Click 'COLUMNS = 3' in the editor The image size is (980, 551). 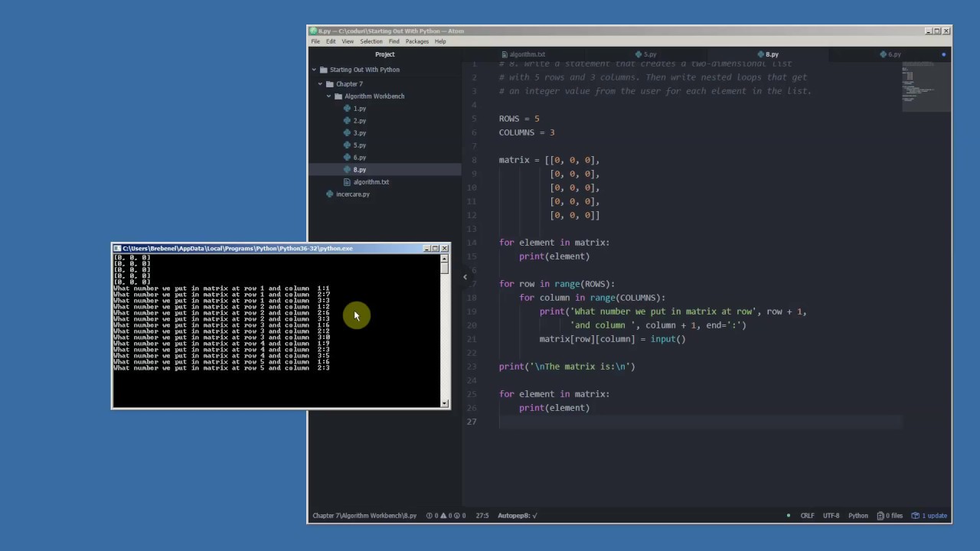[527, 132]
